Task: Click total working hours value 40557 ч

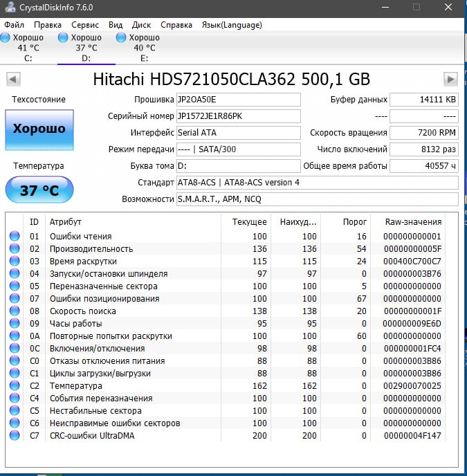Action: pyautogui.click(x=424, y=166)
